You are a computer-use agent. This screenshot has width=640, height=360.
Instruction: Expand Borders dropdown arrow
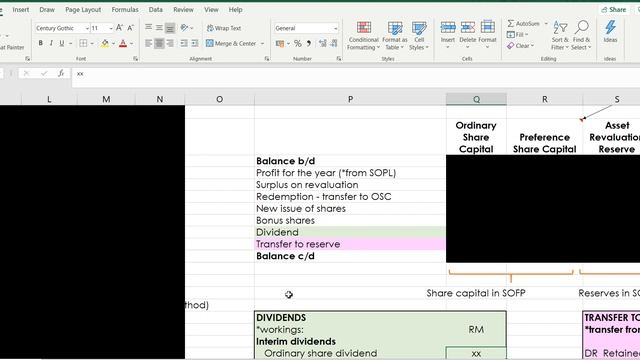coord(92,43)
